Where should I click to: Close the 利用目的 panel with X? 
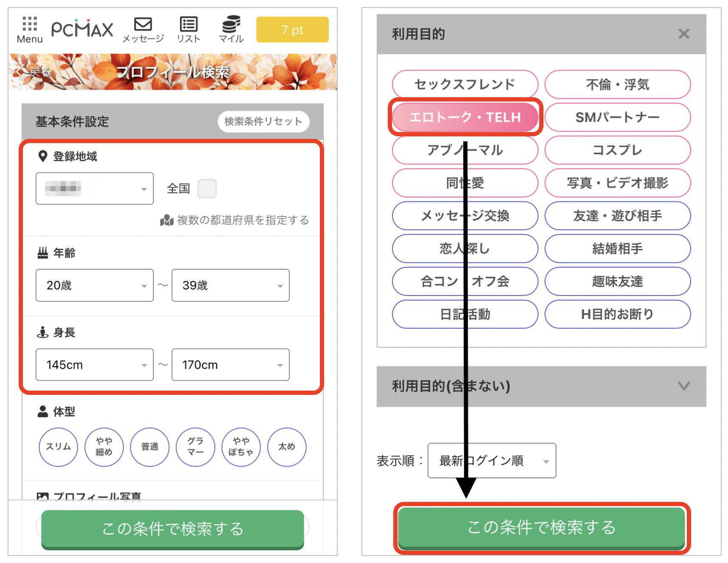point(683,34)
